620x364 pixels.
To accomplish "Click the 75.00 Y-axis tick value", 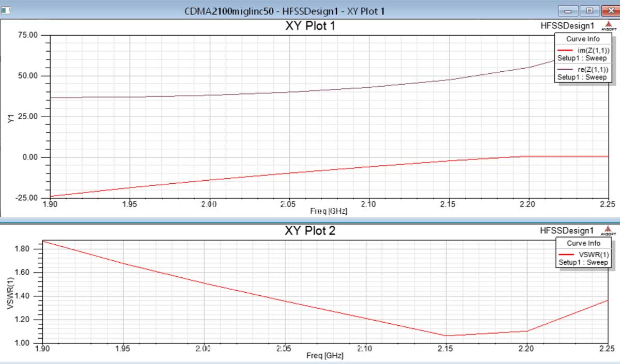I will pos(28,35).
